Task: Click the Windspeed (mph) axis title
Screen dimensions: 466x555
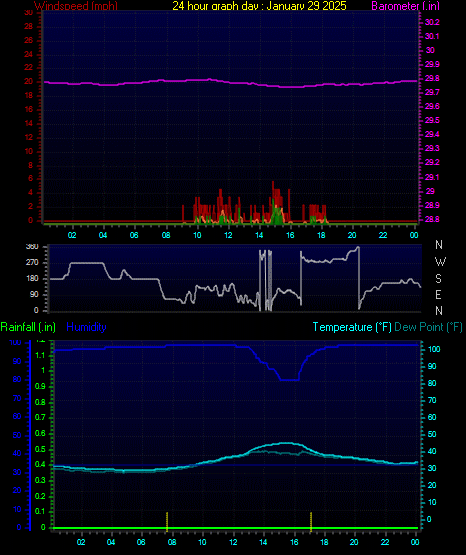Action: click(x=76, y=6)
